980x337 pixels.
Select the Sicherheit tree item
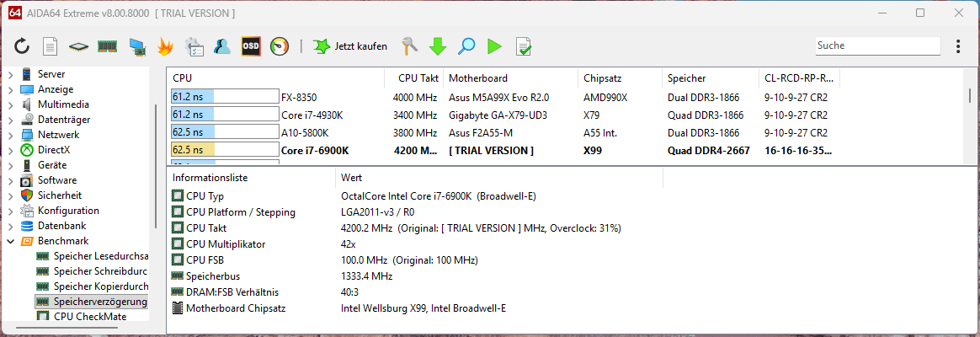click(x=60, y=195)
